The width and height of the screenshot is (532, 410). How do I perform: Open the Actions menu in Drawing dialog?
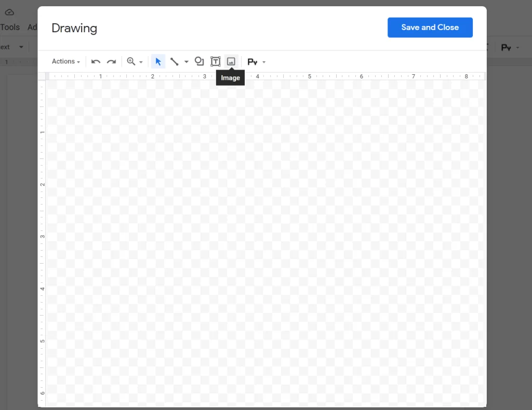click(66, 61)
